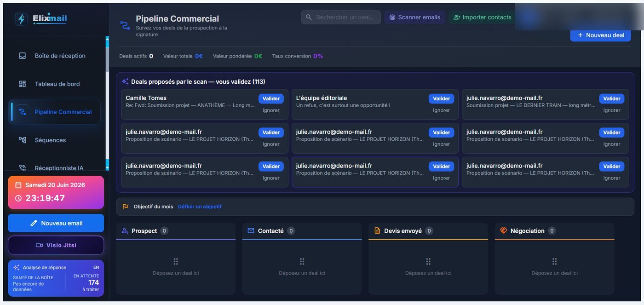The image size is (644, 305).
Task: Click Définir un objectif link
Action: [x=200, y=207]
